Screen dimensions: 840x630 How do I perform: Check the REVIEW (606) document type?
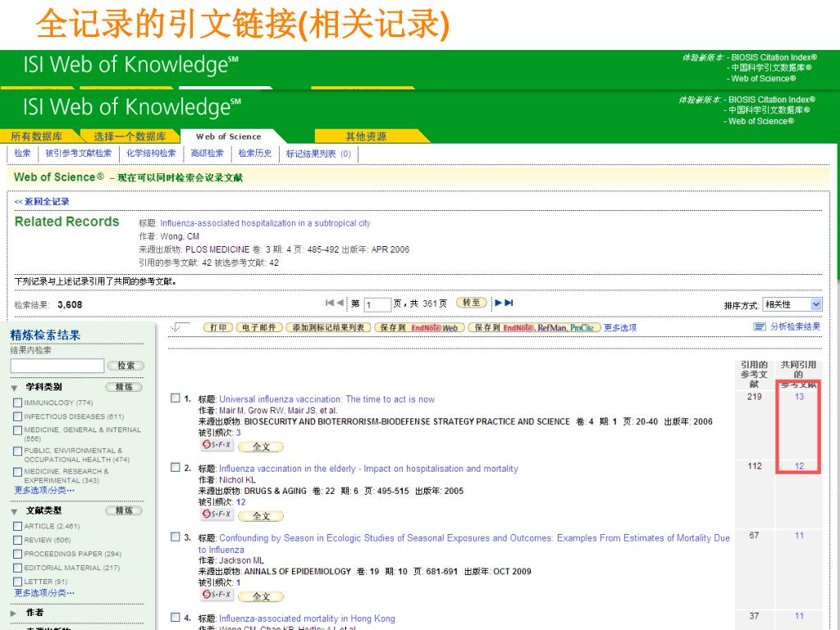(18, 540)
